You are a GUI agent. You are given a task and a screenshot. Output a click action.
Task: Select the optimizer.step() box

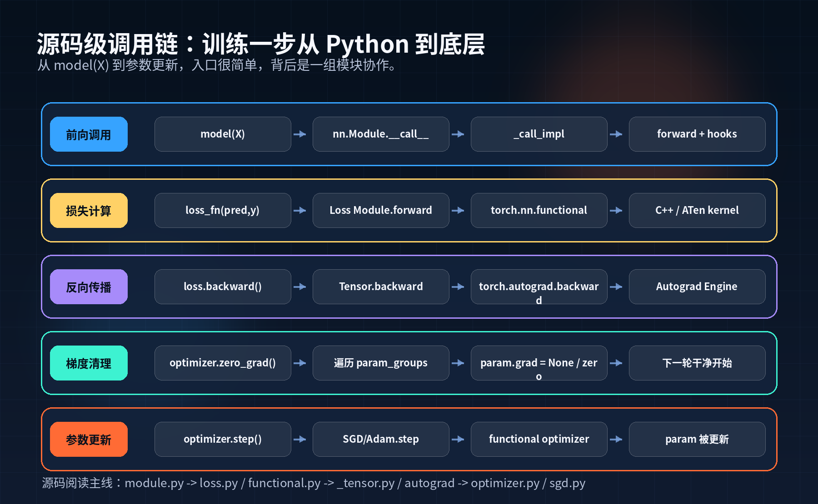coord(223,439)
